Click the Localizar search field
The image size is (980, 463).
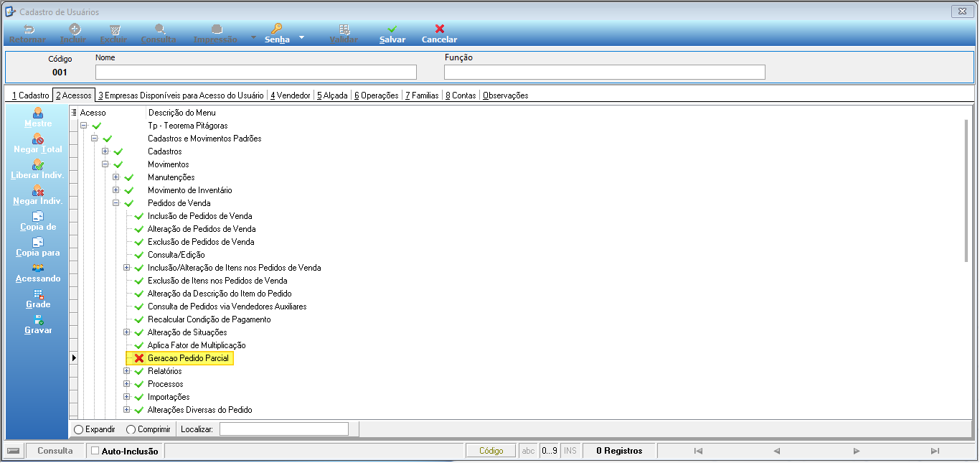tap(284, 429)
